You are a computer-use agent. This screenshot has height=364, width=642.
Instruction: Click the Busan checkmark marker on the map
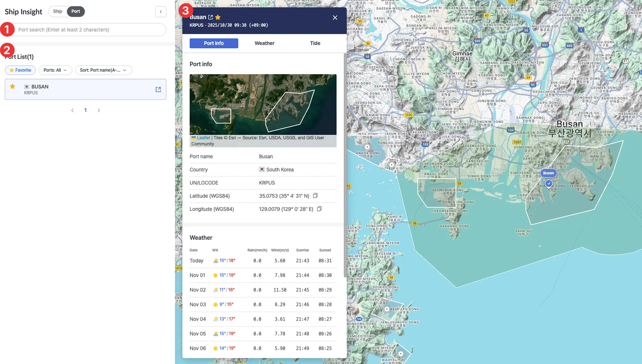click(549, 183)
